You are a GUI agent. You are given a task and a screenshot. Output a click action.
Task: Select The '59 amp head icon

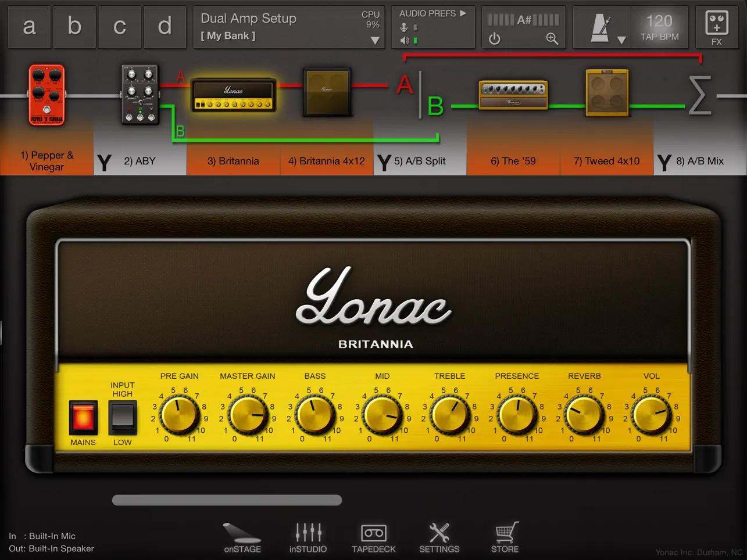[513, 95]
